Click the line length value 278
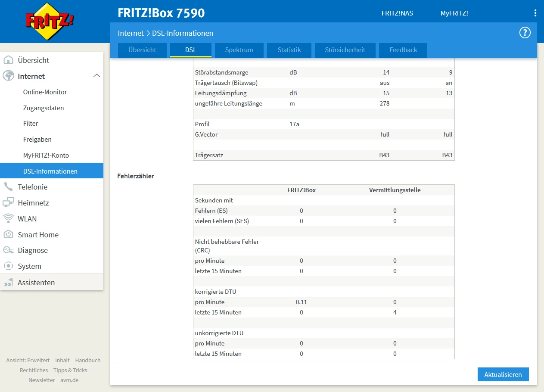This screenshot has width=544, height=392. [384, 103]
